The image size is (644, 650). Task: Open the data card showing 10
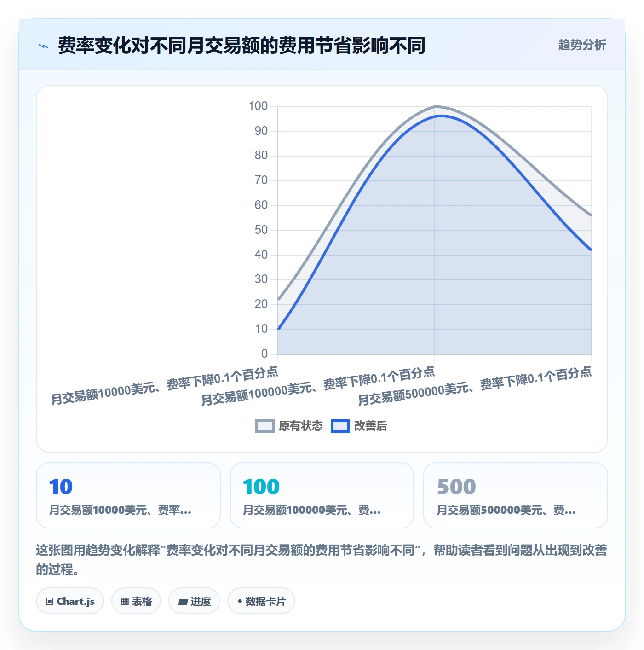[128, 495]
